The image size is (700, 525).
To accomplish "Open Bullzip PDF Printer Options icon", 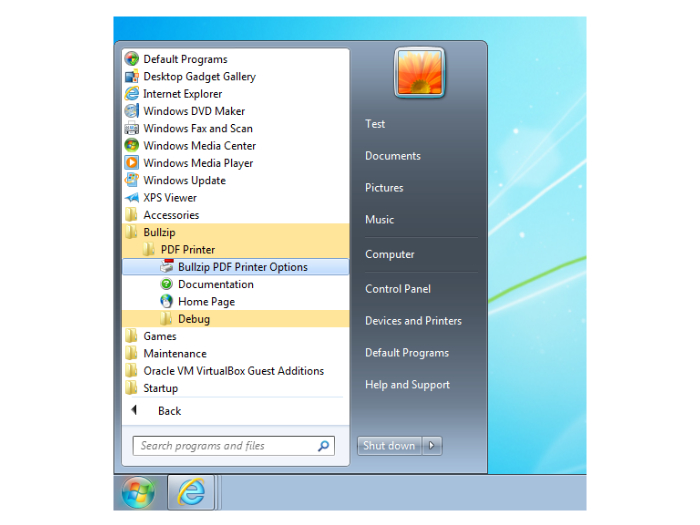I will (x=167, y=267).
